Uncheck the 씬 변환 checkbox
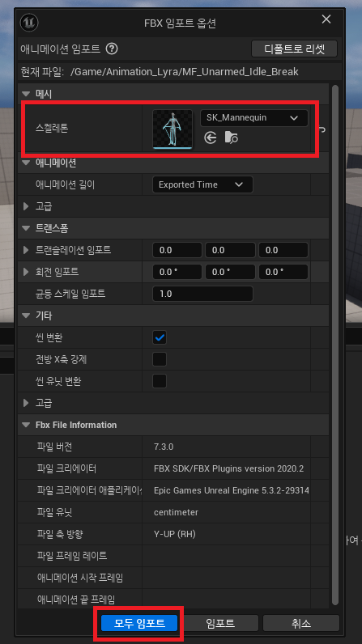Viewport: 362px width, 644px height. tap(160, 337)
